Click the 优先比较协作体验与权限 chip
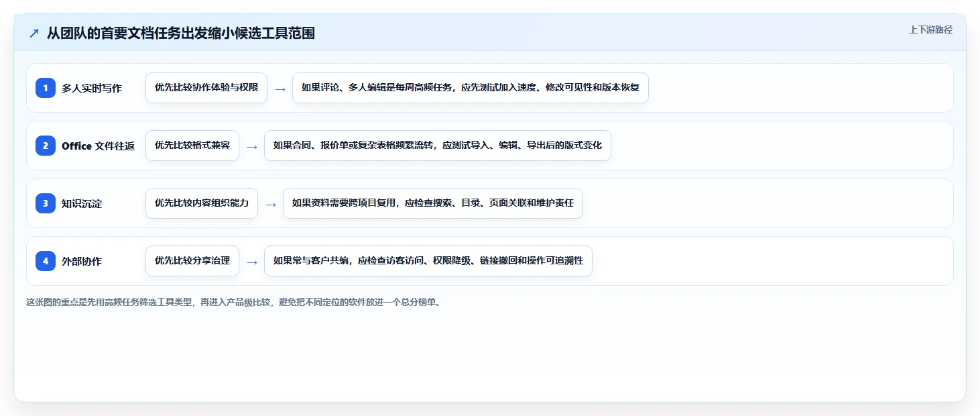Screen dimensions: 980x416 click(206, 88)
